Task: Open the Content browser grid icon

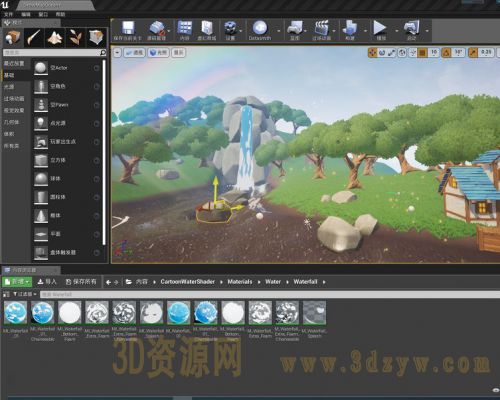Action: click(x=185, y=28)
